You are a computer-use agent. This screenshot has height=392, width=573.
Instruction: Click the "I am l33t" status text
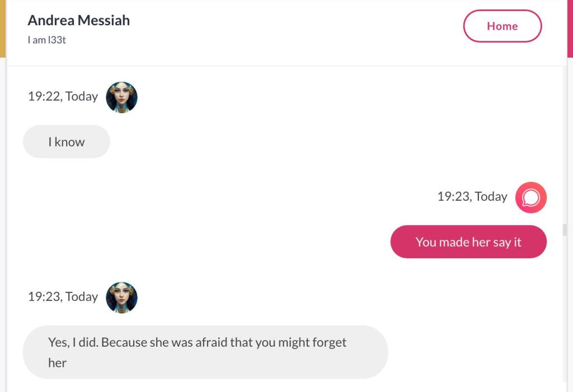click(x=47, y=40)
